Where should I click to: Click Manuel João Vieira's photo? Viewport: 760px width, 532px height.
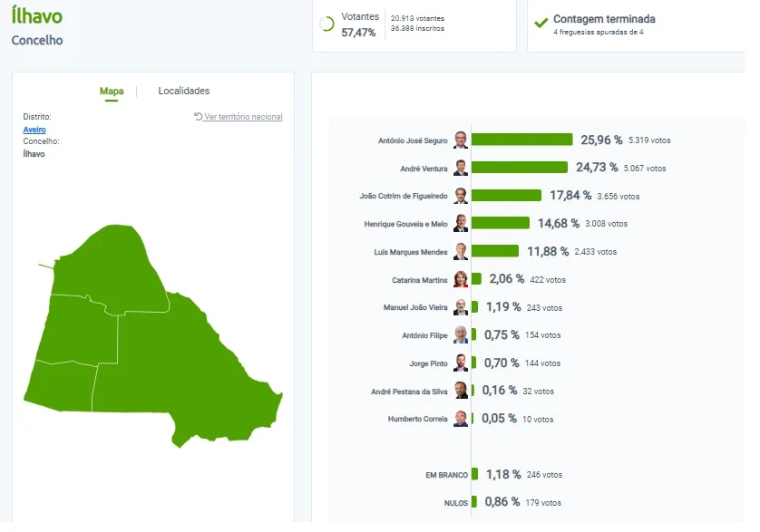(x=461, y=307)
